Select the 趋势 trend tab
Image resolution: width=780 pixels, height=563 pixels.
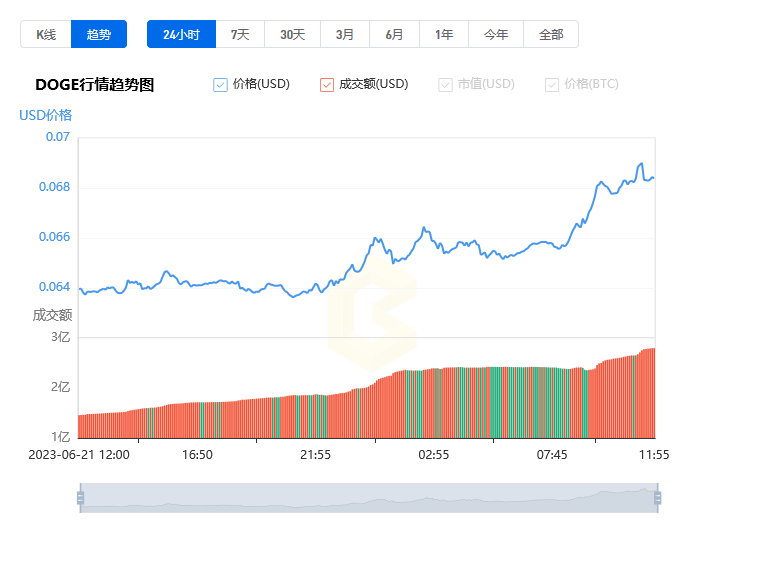99,34
